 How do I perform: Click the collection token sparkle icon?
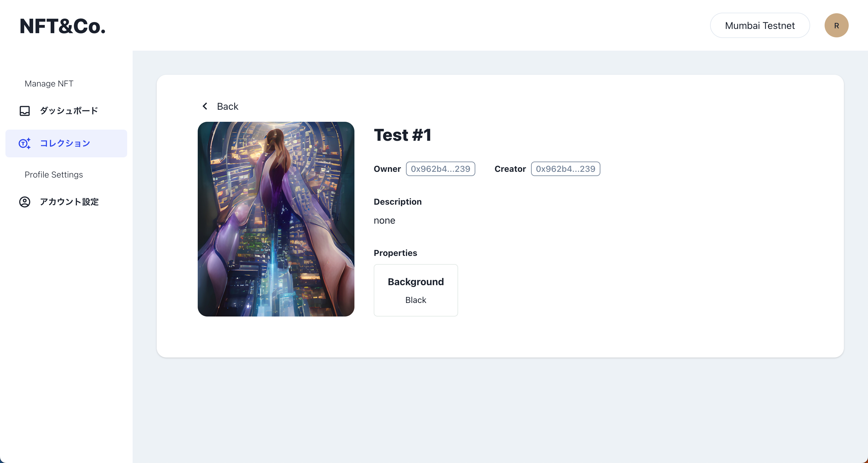point(25,143)
